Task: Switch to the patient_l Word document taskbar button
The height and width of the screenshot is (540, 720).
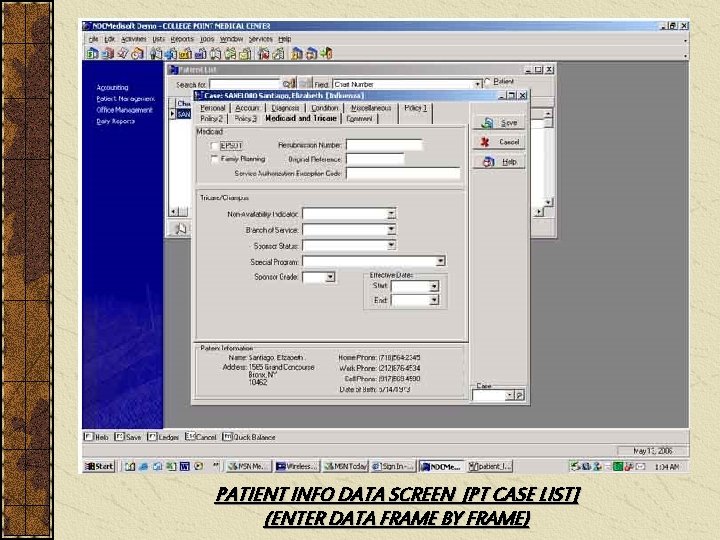Action: (x=489, y=466)
